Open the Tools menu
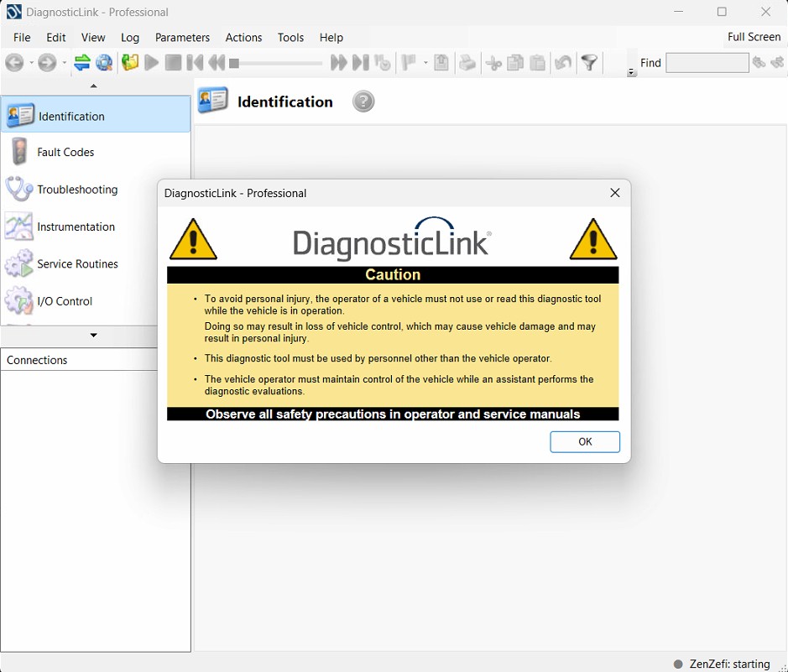The width and height of the screenshot is (788, 672). 290,38
